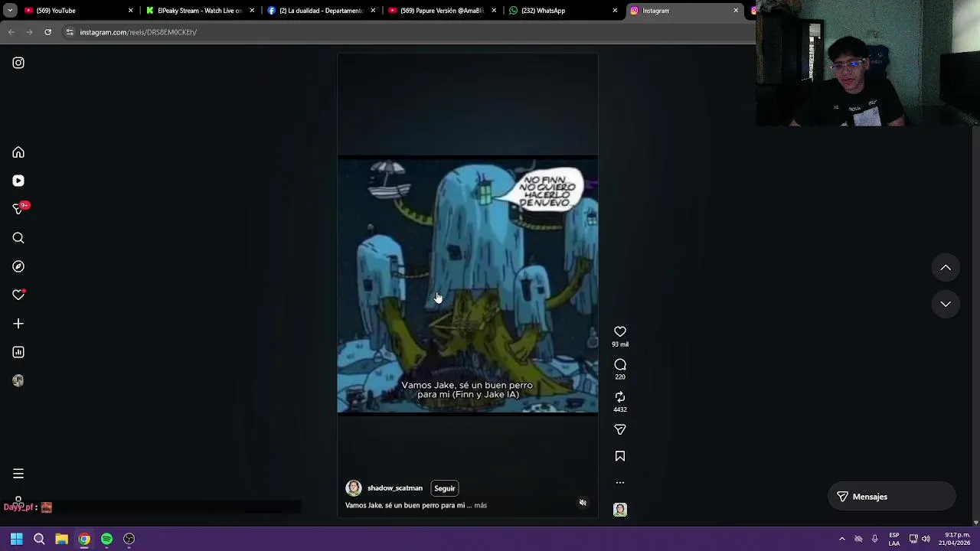Expand the caption with "más"
The height and width of the screenshot is (551, 980).
[x=480, y=505]
